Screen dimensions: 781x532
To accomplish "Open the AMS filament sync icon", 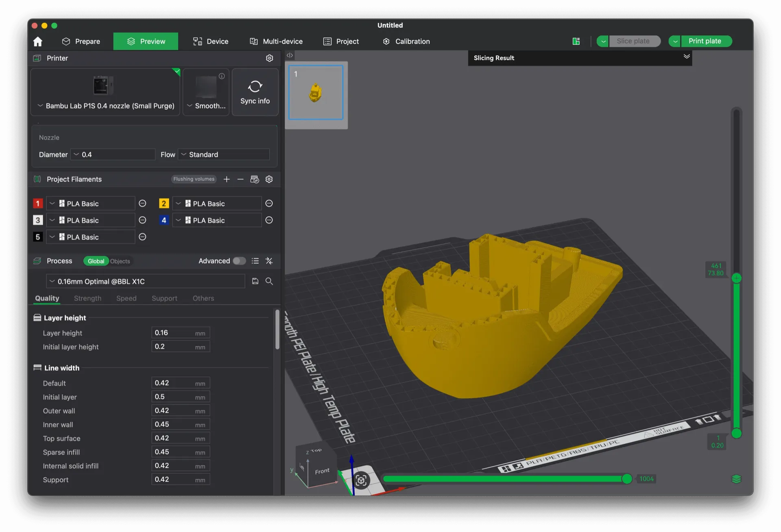I will (x=255, y=179).
